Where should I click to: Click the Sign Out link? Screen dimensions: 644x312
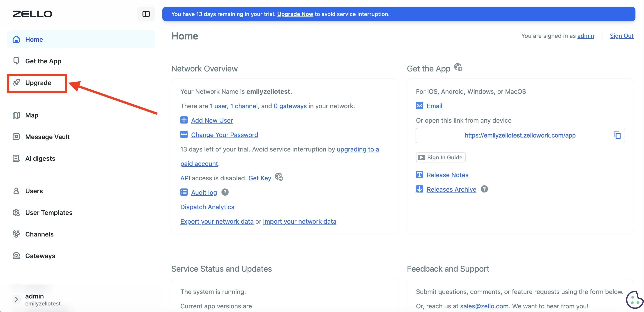621,36
